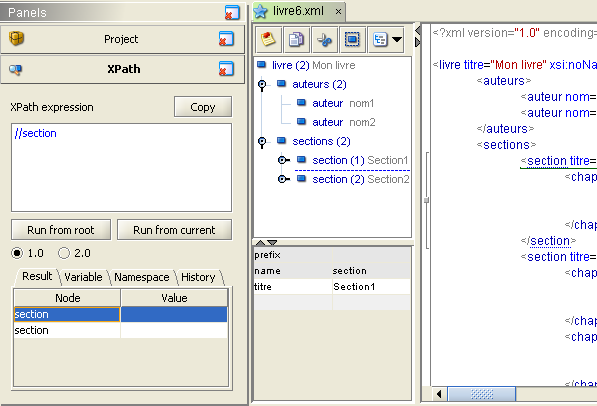Select XPath version 2.0 radio button
Viewport: 597px width, 406px height.
(64, 253)
